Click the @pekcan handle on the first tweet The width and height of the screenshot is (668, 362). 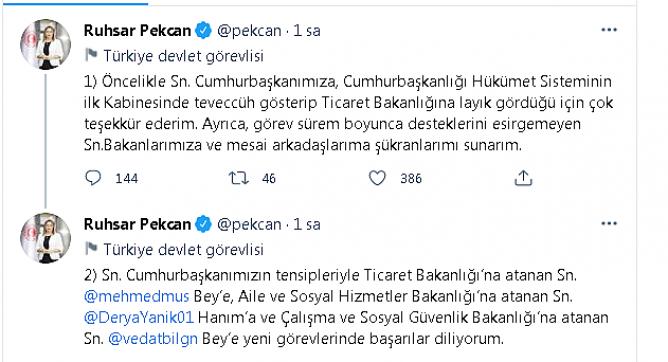249,31
